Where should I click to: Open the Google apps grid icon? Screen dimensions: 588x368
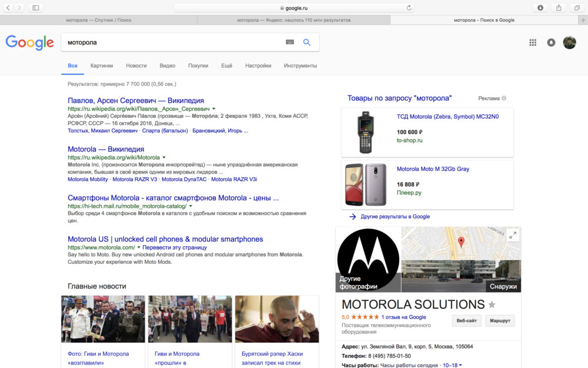click(x=533, y=42)
